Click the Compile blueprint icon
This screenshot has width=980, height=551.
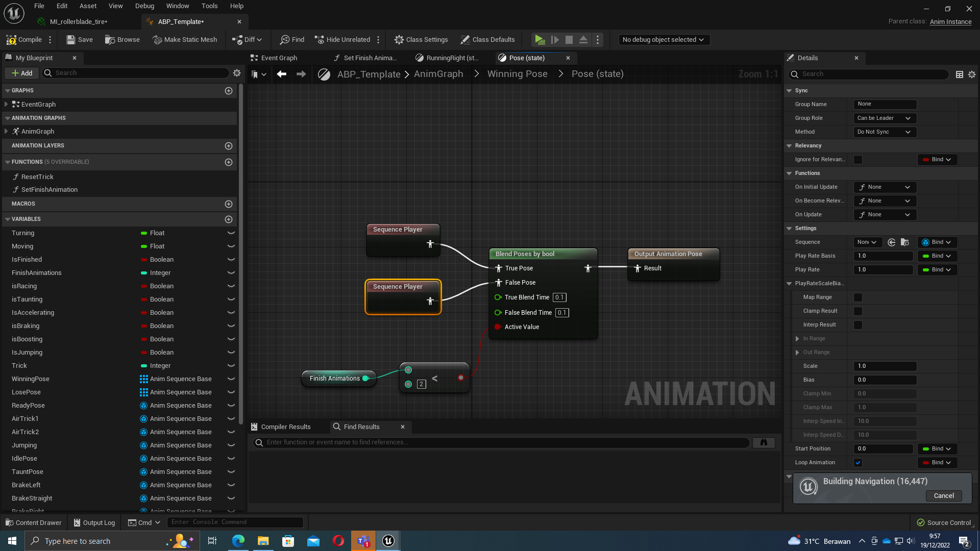point(11,39)
